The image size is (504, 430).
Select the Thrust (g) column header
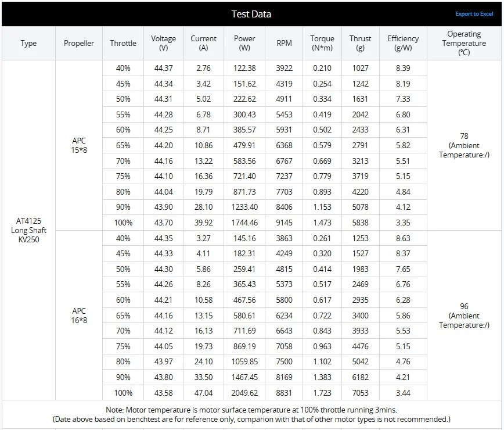(361, 43)
